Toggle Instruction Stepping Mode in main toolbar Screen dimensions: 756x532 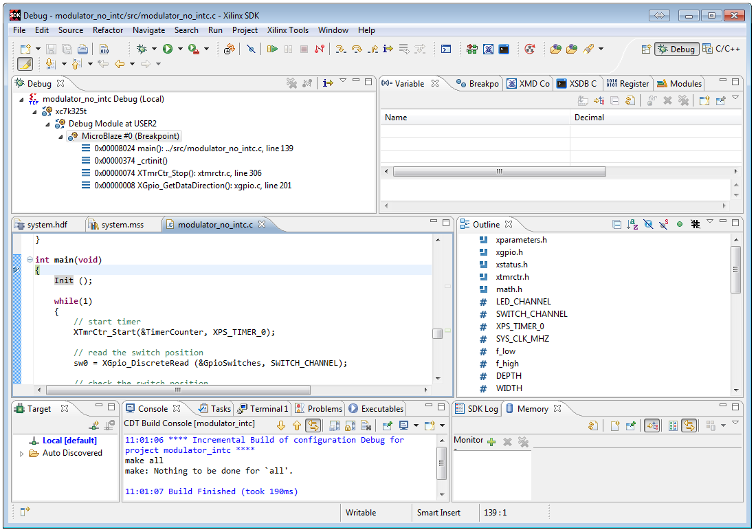coord(388,49)
